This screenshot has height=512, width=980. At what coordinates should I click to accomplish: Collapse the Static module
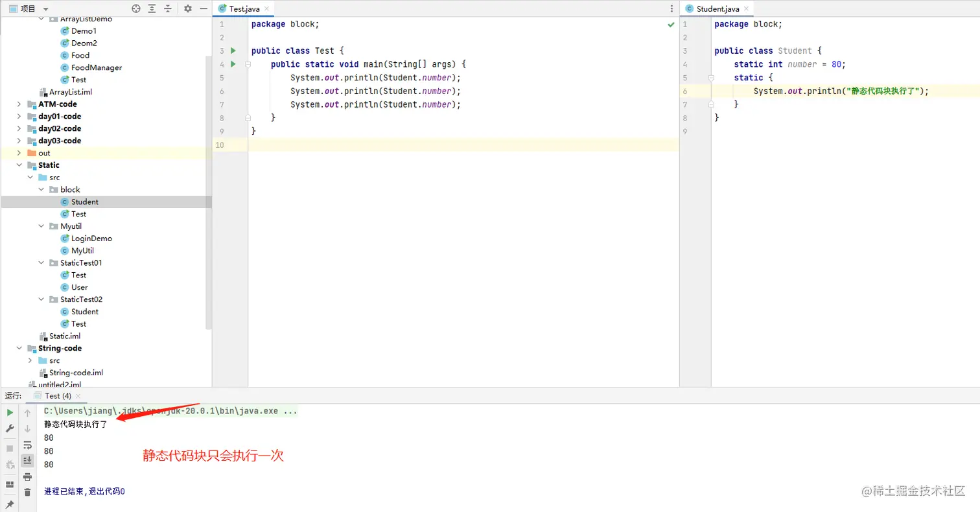(19, 165)
